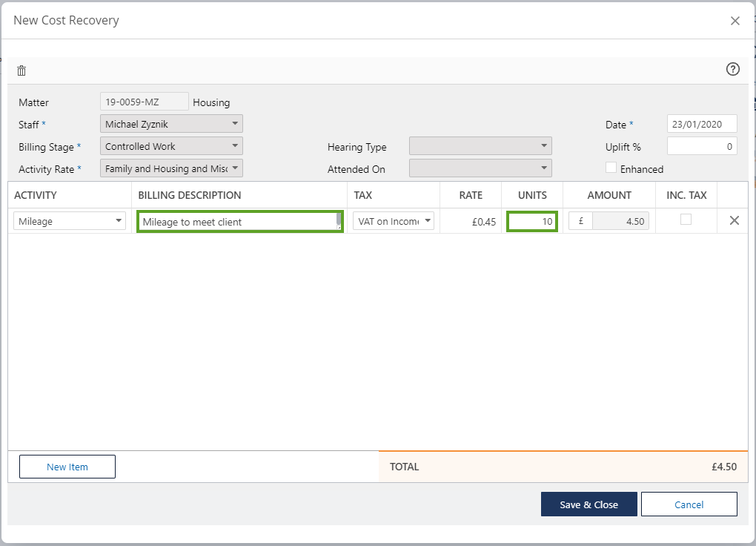Open the help question mark icon

[732, 69]
